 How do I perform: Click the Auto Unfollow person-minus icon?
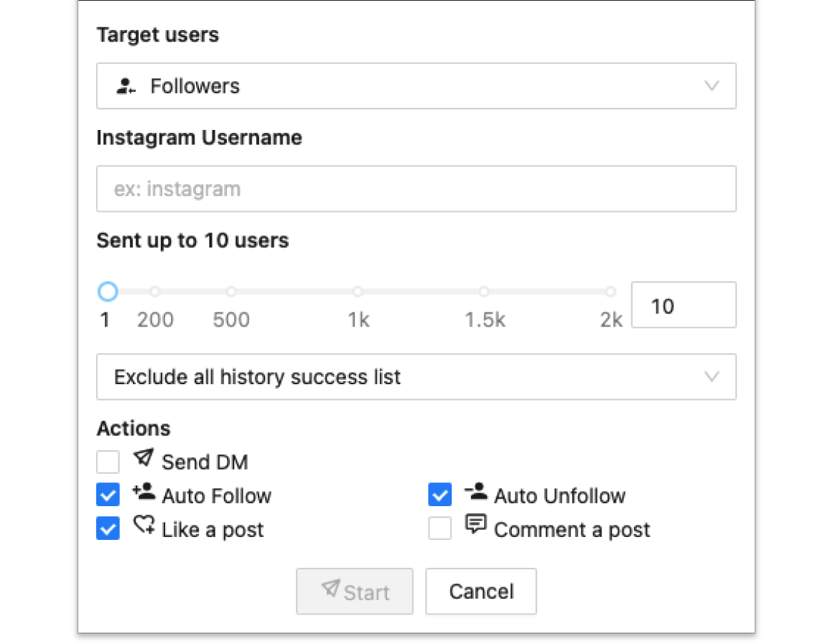coord(475,493)
